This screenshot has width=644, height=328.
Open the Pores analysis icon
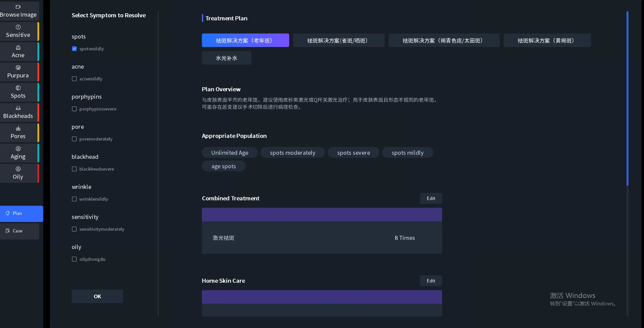tap(18, 128)
